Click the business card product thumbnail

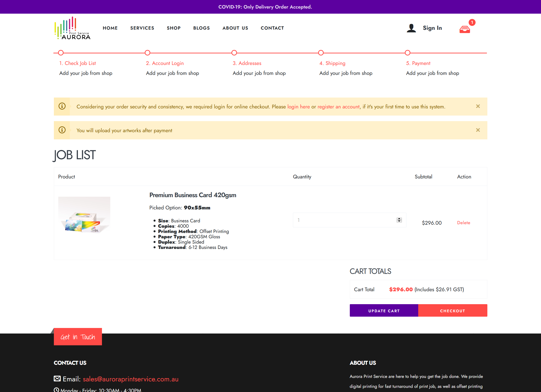click(84, 215)
